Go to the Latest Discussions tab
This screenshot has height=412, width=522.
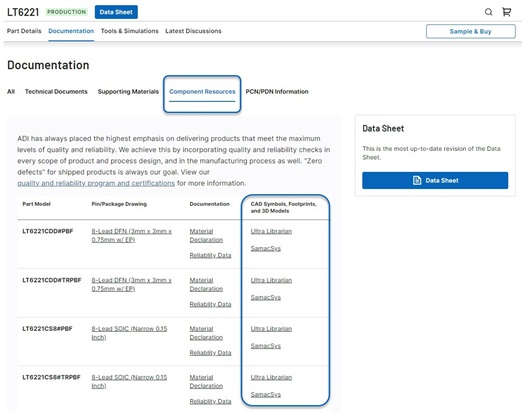[193, 31]
